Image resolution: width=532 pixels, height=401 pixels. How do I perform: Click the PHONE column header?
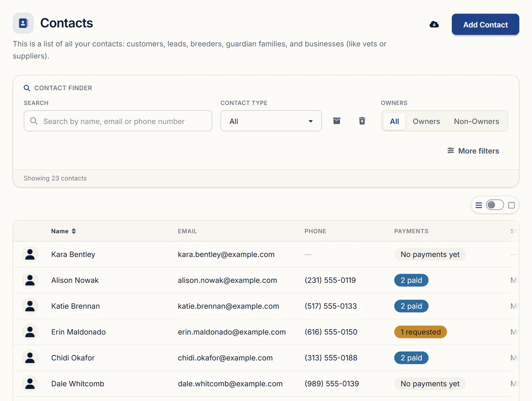(x=315, y=231)
